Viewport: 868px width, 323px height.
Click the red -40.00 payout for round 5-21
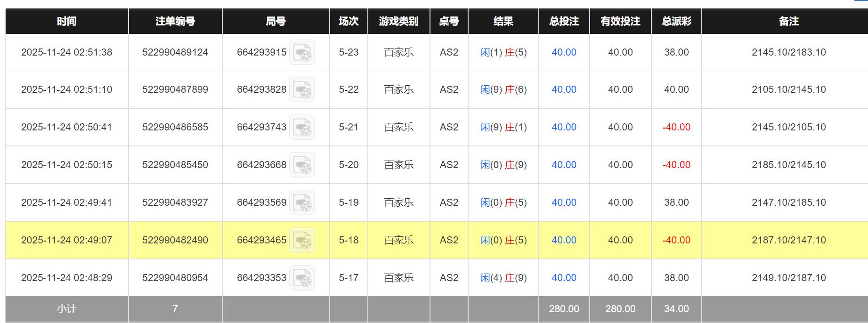(676, 127)
